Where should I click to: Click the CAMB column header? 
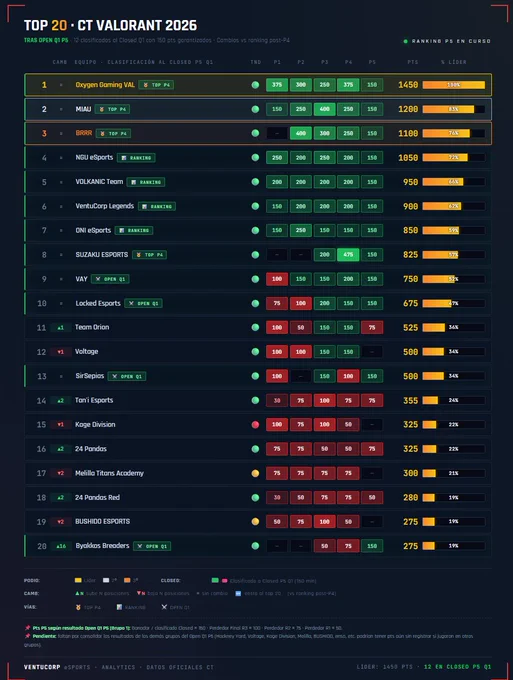[x=60, y=62]
